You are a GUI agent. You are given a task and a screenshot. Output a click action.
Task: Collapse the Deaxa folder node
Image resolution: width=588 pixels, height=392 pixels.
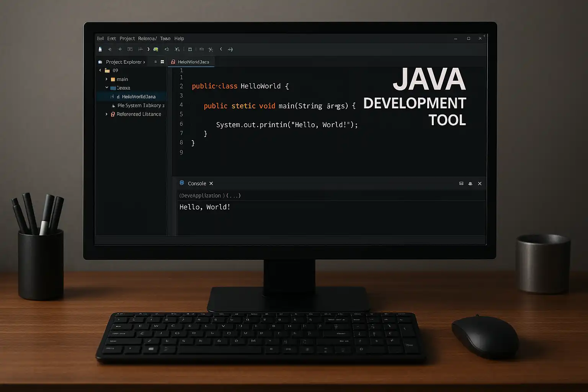point(107,88)
